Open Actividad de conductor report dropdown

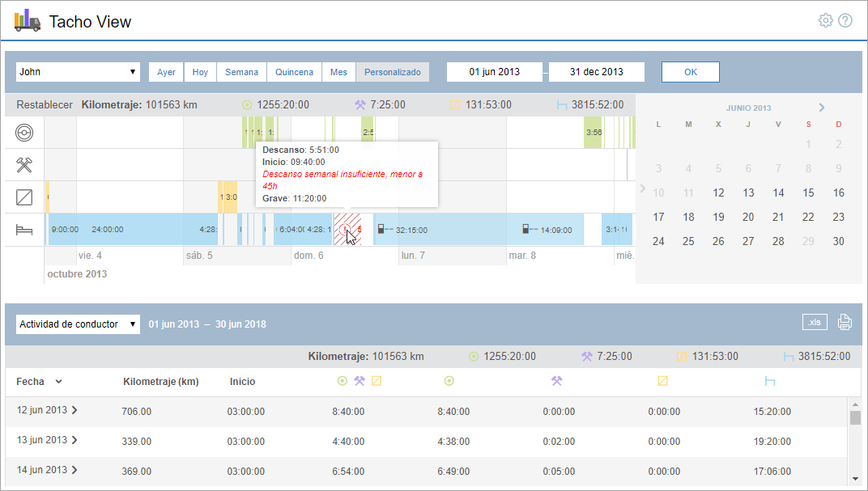[78, 324]
